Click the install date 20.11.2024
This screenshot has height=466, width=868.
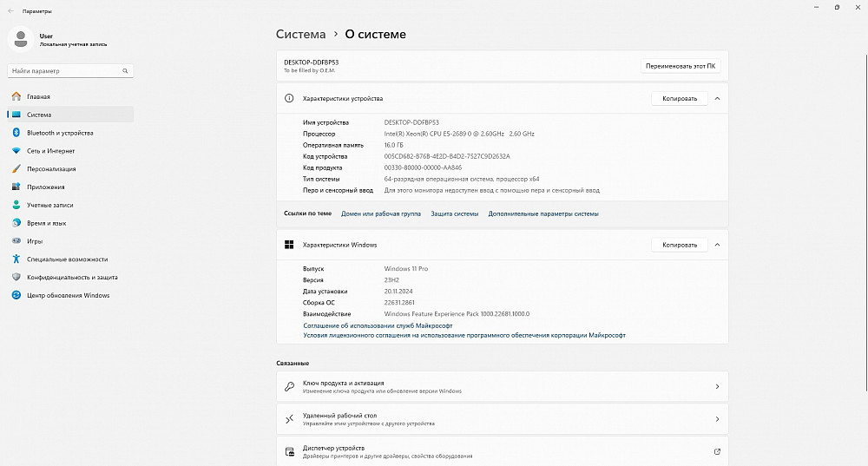click(x=398, y=291)
